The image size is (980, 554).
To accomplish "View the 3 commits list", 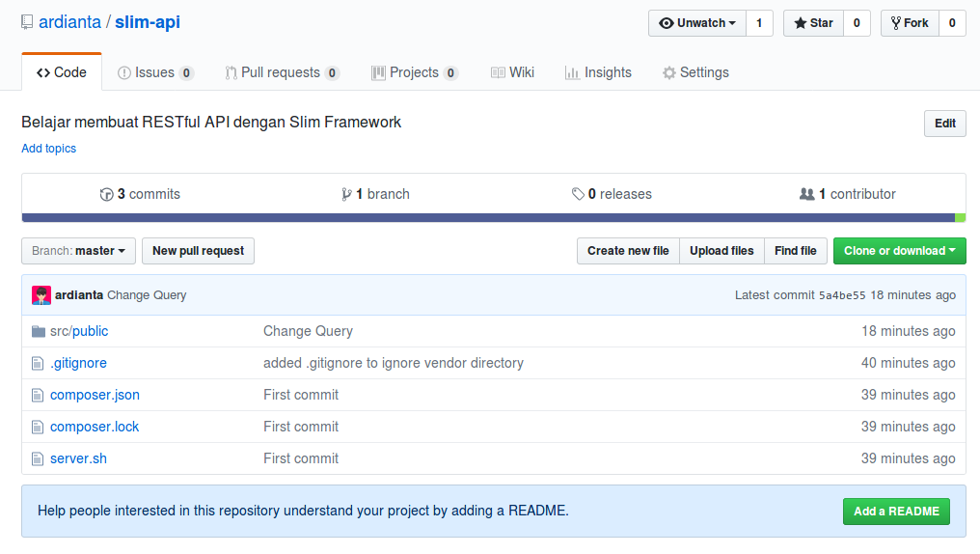I will (x=140, y=194).
